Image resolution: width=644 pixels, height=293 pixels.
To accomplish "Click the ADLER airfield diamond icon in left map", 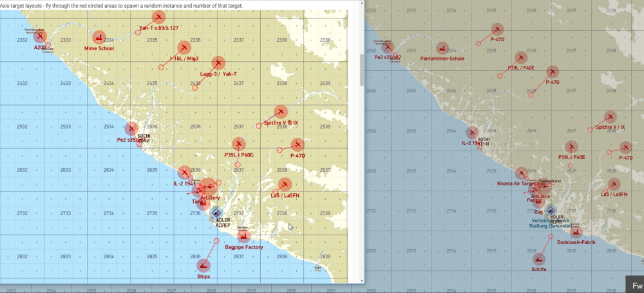I will point(216,213).
